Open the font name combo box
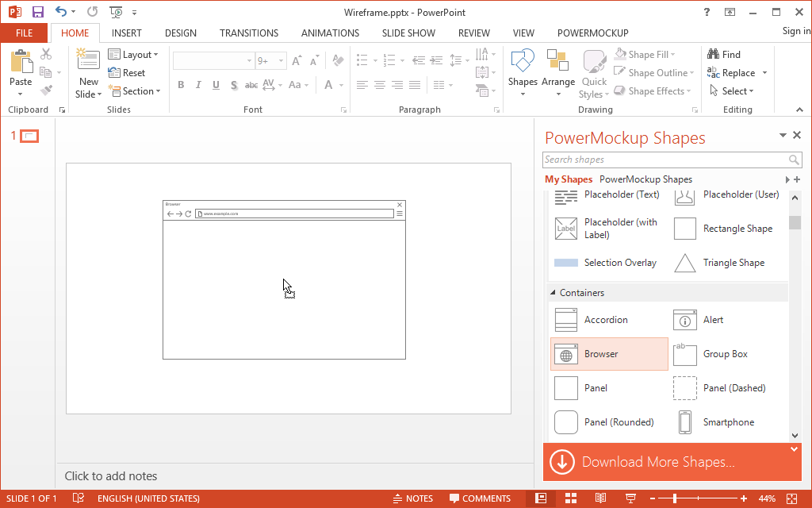Image resolution: width=812 pixels, height=508 pixels. (x=214, y=61)
